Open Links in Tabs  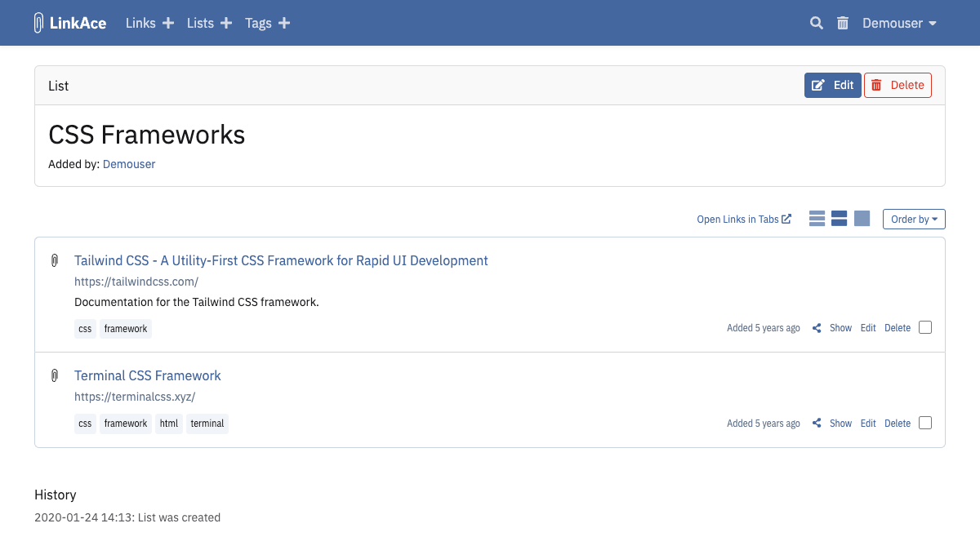pyautogui.click(x=743, y=220)
